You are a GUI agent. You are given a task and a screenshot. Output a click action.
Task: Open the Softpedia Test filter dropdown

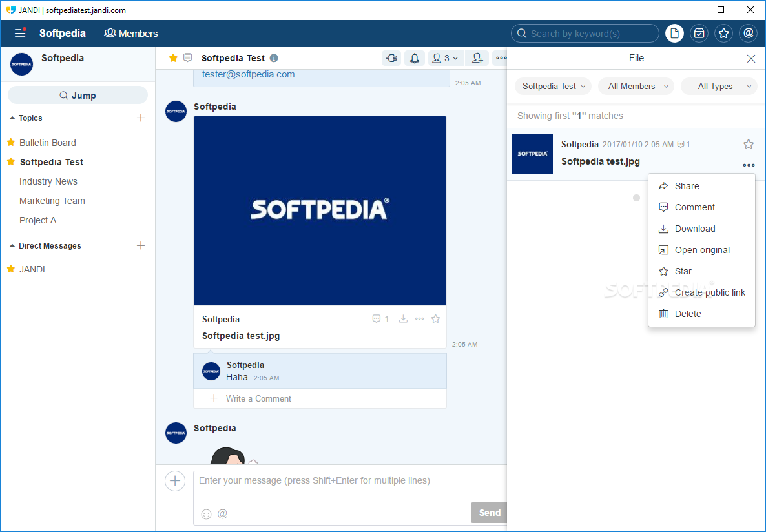coord(553,86)
